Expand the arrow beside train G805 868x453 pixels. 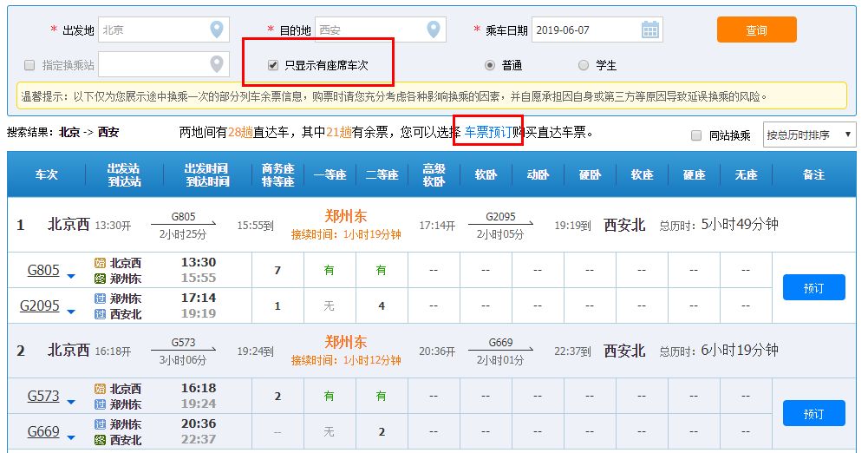click(71, 278)
